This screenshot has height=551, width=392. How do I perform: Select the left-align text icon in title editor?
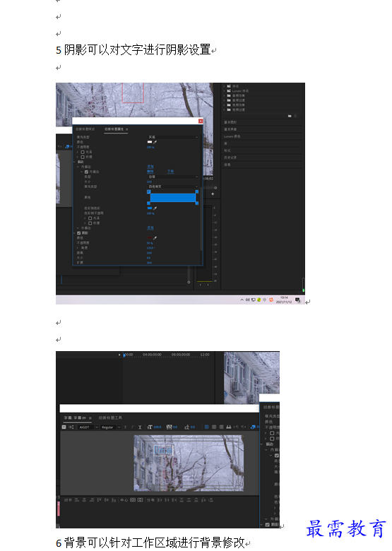tap(206, 427)
